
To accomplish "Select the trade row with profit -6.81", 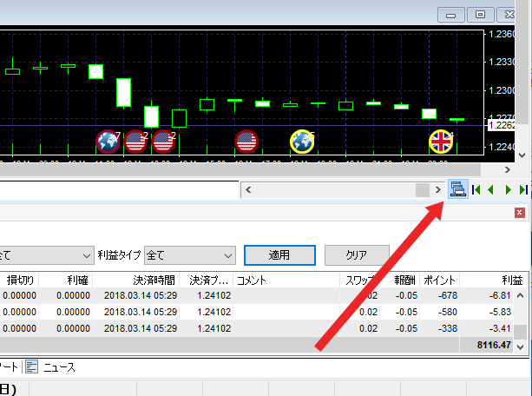I will 260,296.
